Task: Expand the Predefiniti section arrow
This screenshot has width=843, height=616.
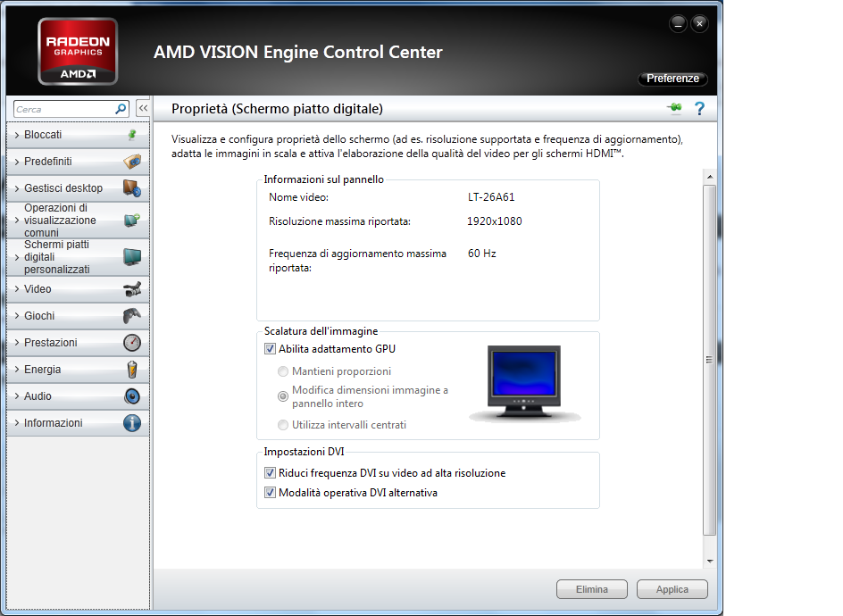Action: 17,162
